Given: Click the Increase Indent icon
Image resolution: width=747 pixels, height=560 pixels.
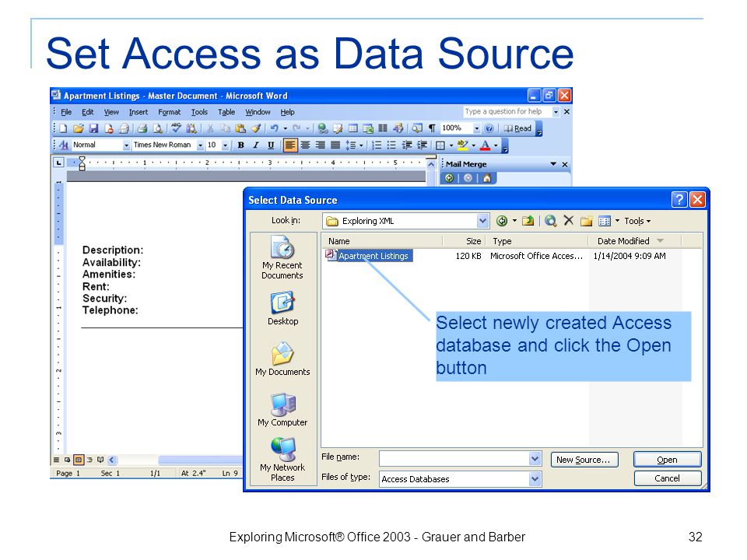Looking at the screenshot, I should point(422,145).
